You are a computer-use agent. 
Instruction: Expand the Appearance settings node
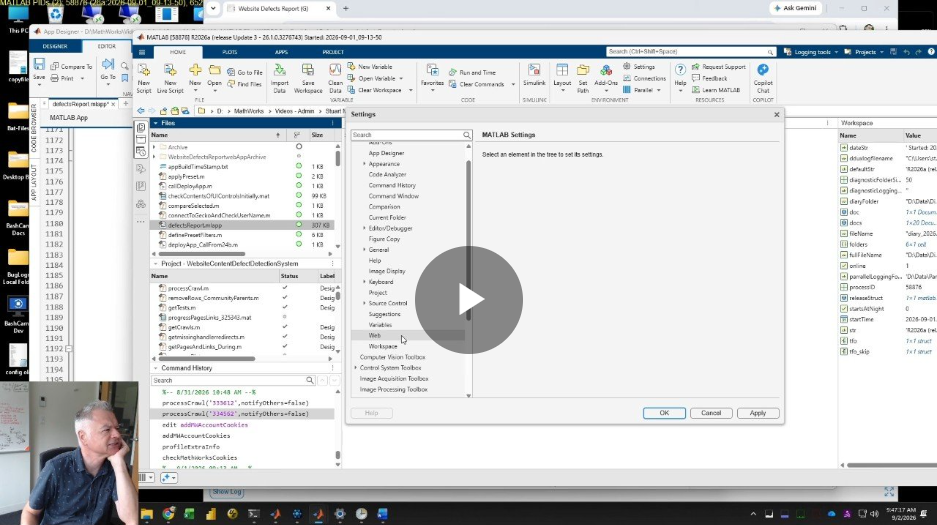click(364, 164)
